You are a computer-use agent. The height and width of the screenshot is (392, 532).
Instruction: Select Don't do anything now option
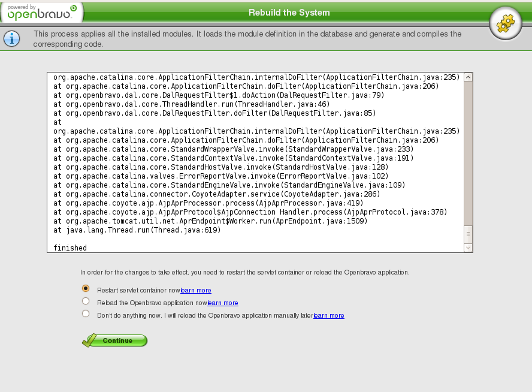[86, 313]
